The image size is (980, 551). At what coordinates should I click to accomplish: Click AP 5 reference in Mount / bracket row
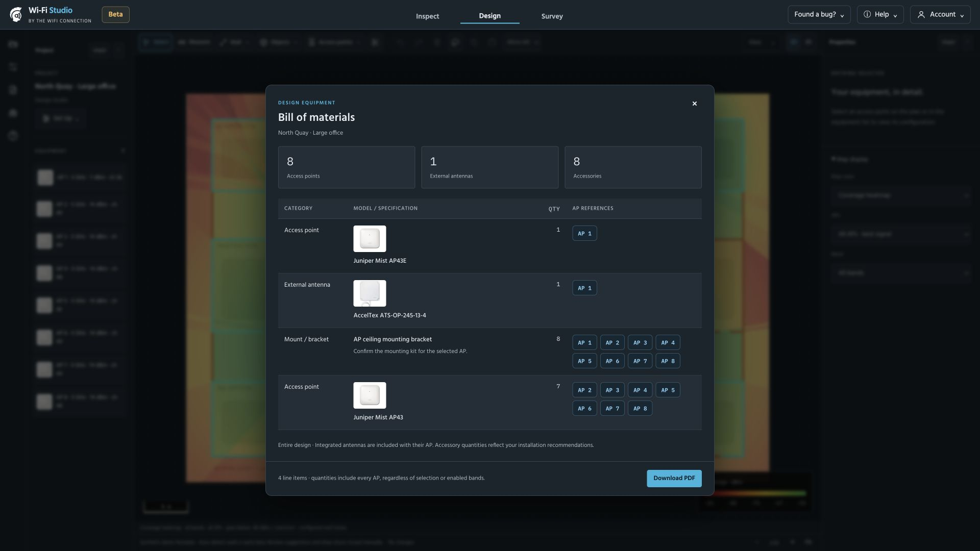tap(584, 361)
